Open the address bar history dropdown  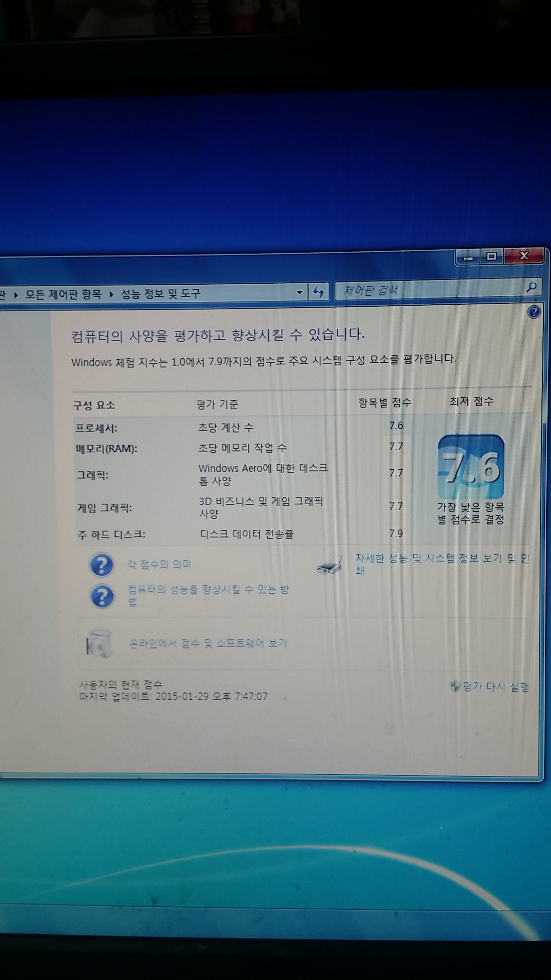299,292
